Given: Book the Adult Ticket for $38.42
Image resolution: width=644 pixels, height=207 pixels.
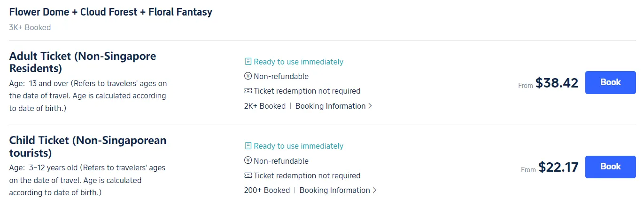Looking at the screenshot, I should click(x=610, y=82).
